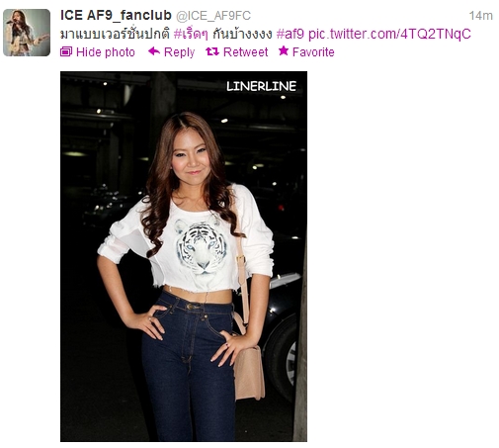Toggle photo visibility with Hide photo text
Screen dimensions: 499x448
tap(106, 52)
